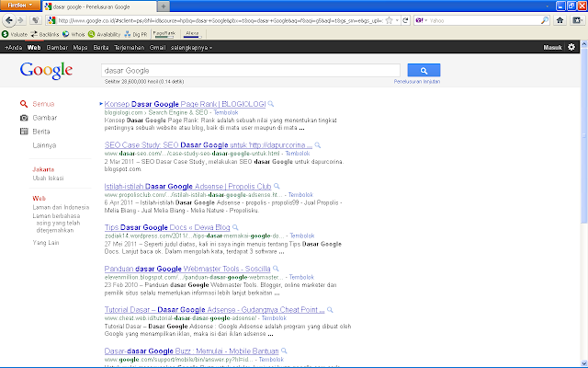Preview the Konsep Dasar Google result magnifier
Image resolution: width=588 pixels, height=368 pixels.
point(271,104)
